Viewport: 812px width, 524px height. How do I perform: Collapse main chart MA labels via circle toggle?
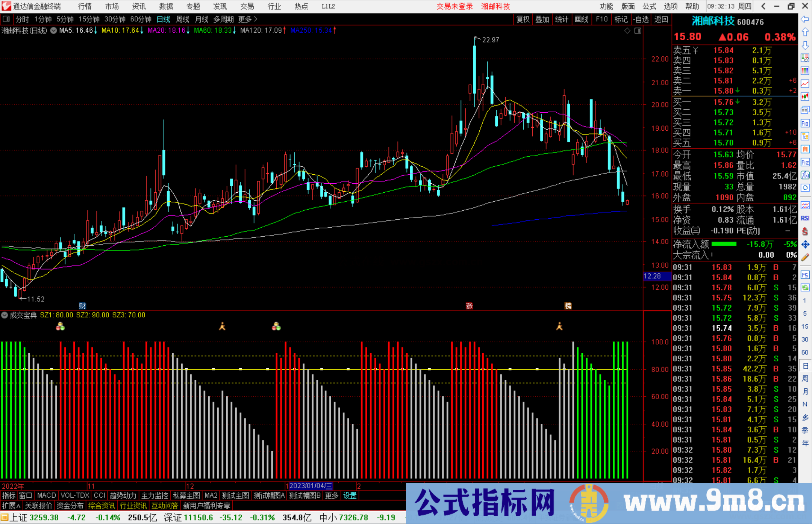(x=53, y=31)
